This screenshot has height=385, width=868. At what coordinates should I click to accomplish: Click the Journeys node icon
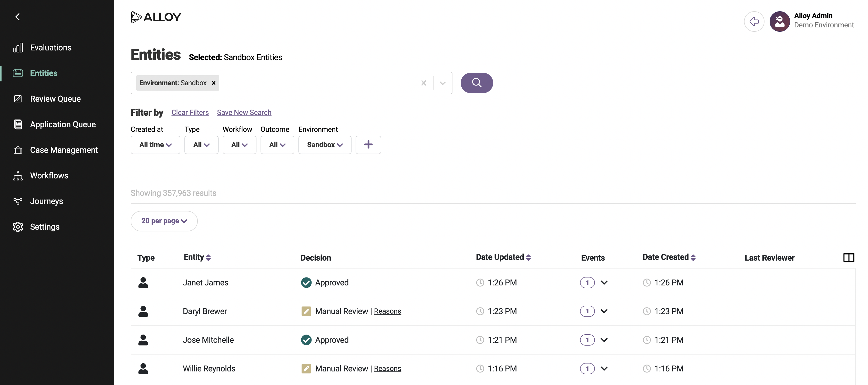click(x=18, y=201)
